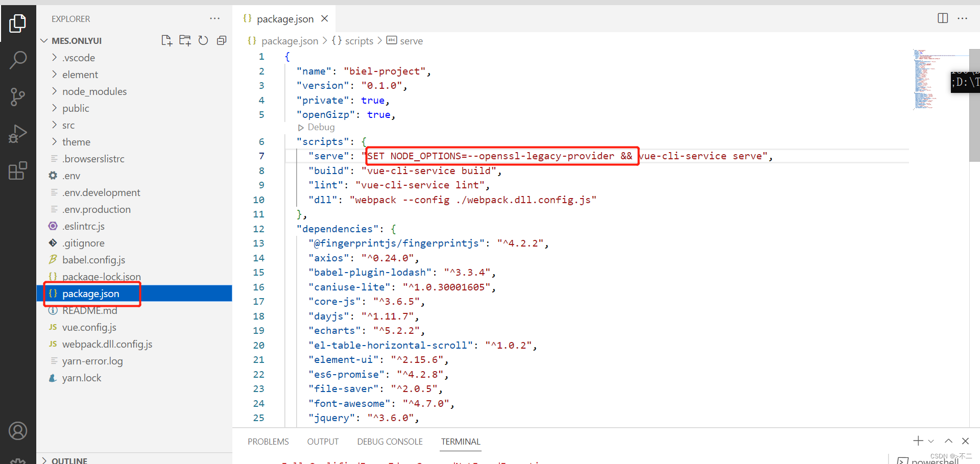980x464 pixels.
Task: Open the Search view in activity bar
Action: tap(18, 60)
